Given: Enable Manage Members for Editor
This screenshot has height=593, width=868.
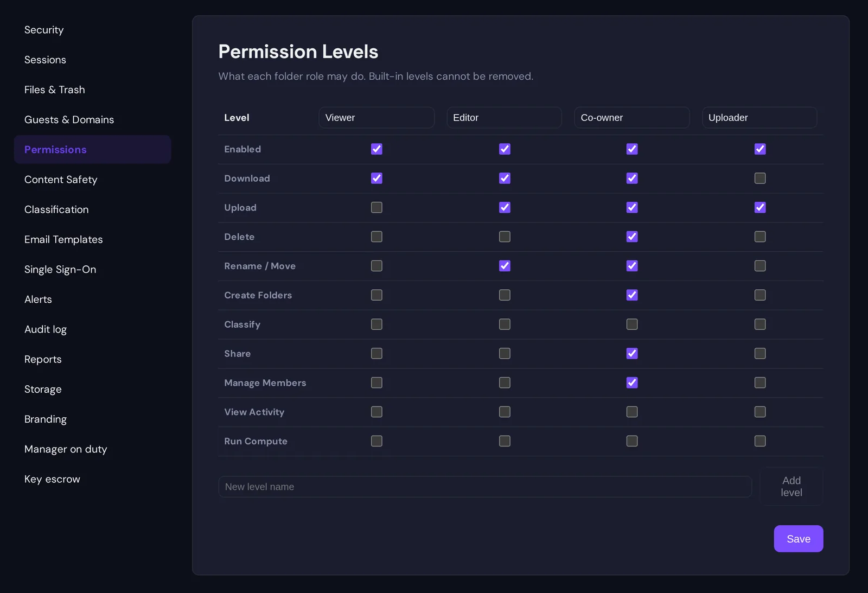Looking at the screenshot, I should [505, 383].
